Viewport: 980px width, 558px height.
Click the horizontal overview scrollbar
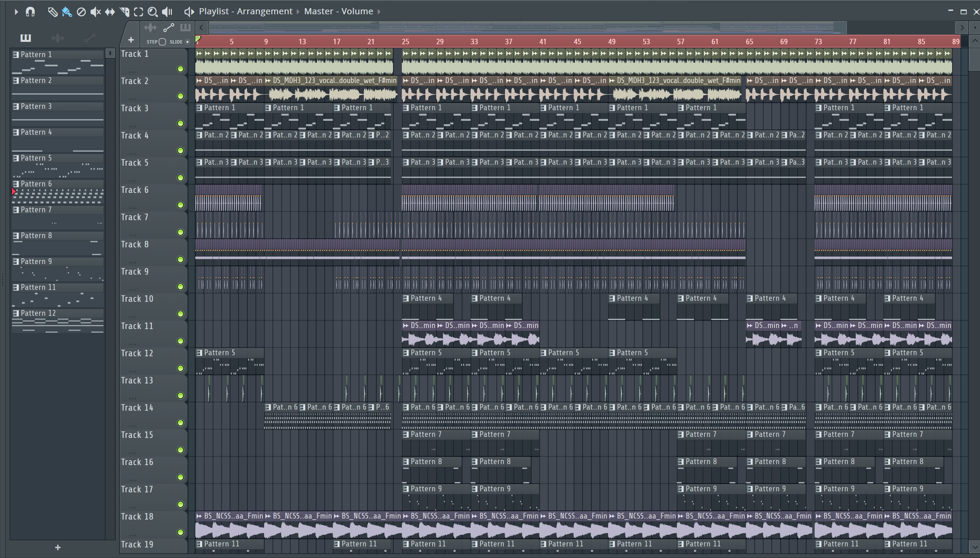(x=528, y=28)
